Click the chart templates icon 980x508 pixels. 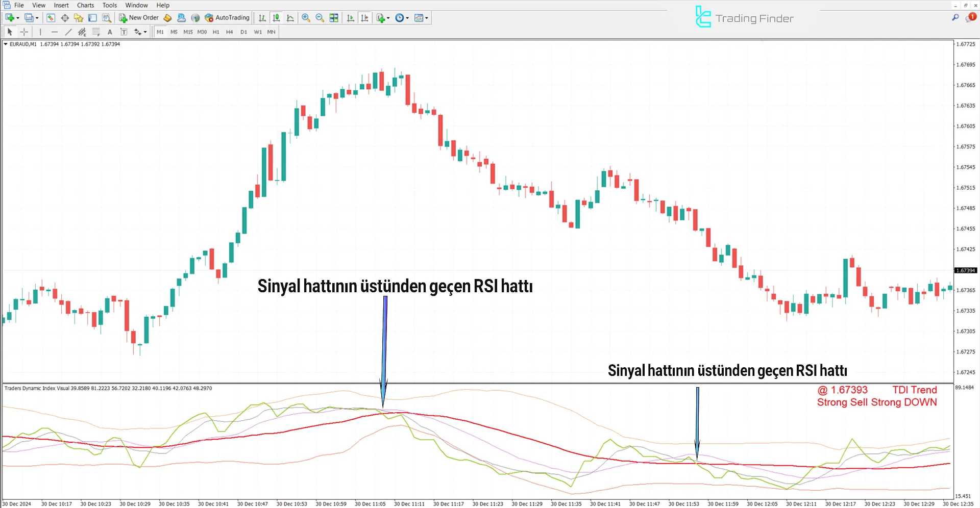419,18
